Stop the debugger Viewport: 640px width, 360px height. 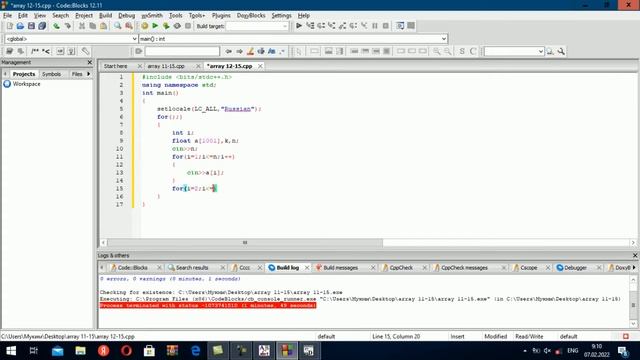[x=386, y=26]
